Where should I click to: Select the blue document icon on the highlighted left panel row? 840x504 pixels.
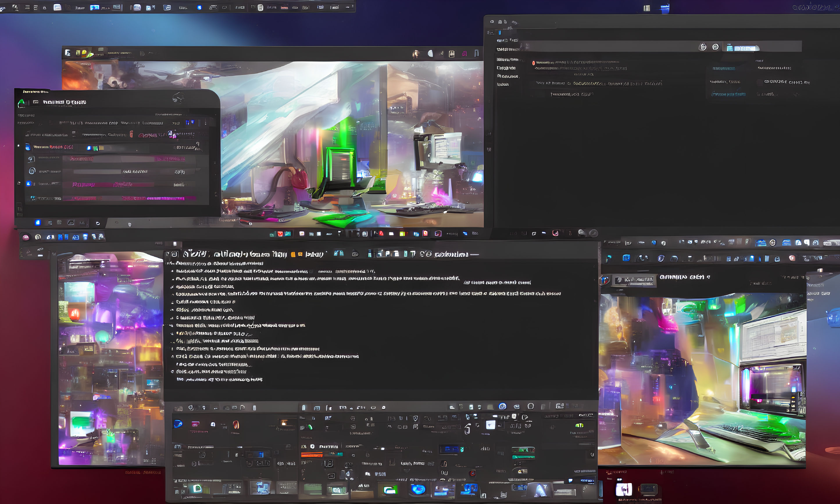pos(28,147)
